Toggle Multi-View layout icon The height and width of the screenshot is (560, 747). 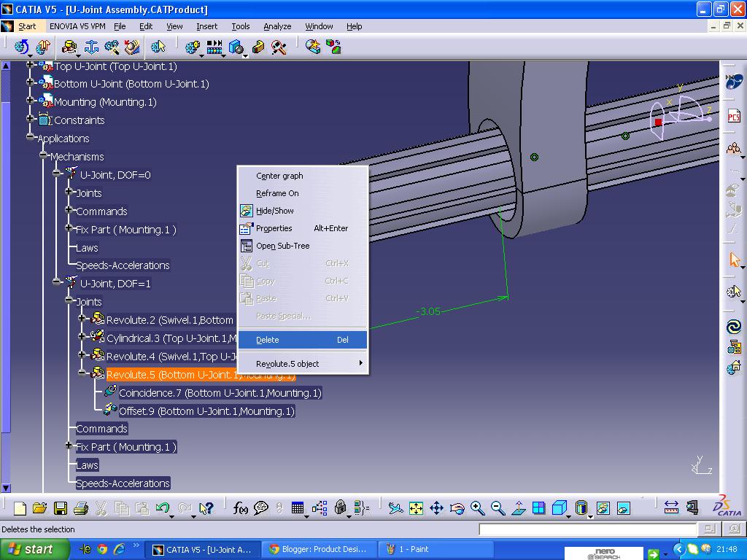539,508
